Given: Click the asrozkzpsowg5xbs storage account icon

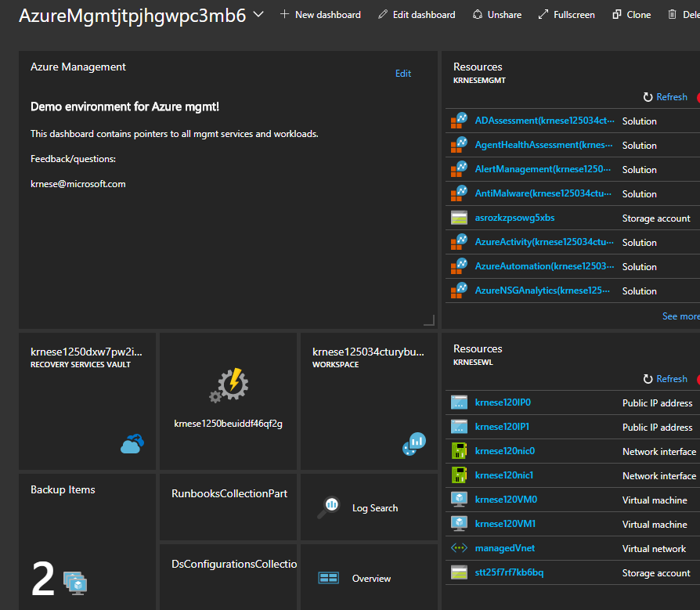Looking at the screenshot, I should coord(459,218).
